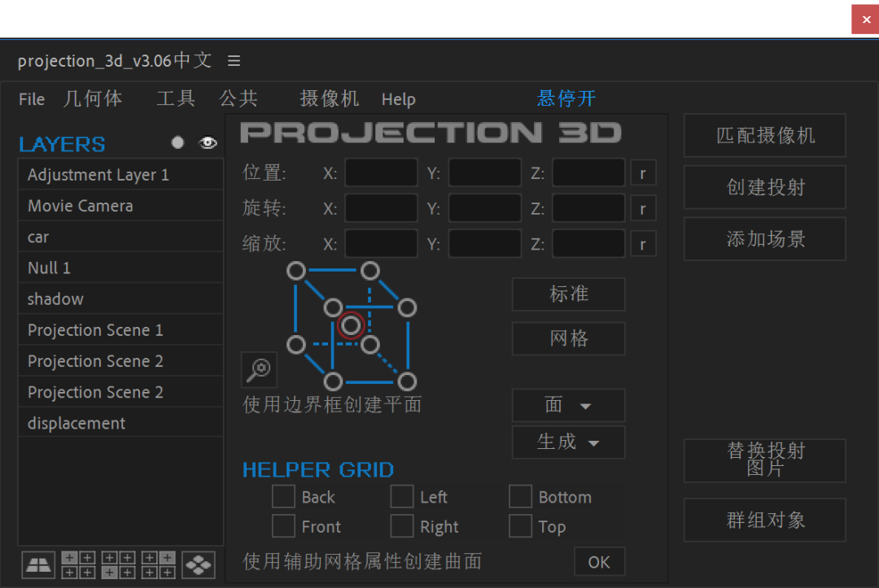Click the 缩放 X input field
Screen dimensions: 879x588
coord(381,243)
